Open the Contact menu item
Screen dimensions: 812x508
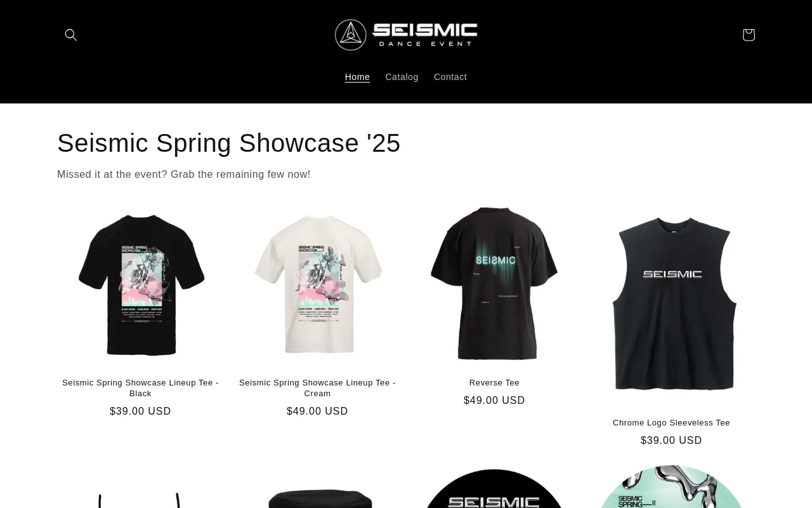[450, 77]
